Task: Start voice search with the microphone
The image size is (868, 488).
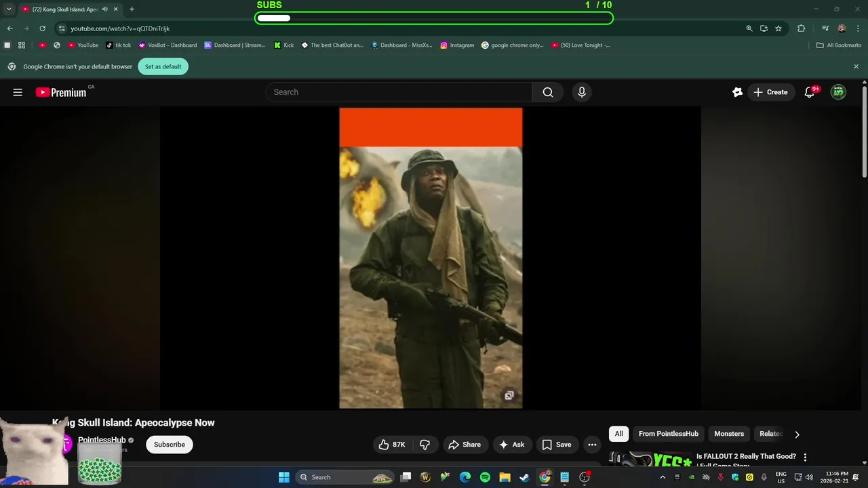Action: pyautogui.click(x=581, y=92)
